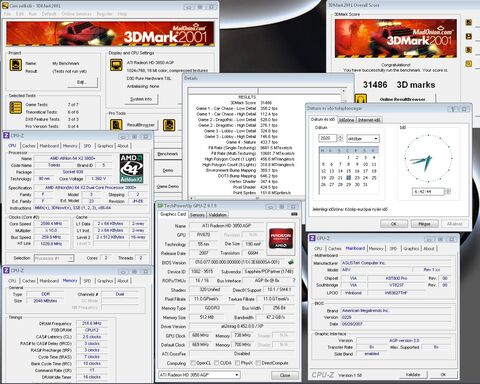Check the DirectCompute box in GPU-Z

click(x=258, y=363)
